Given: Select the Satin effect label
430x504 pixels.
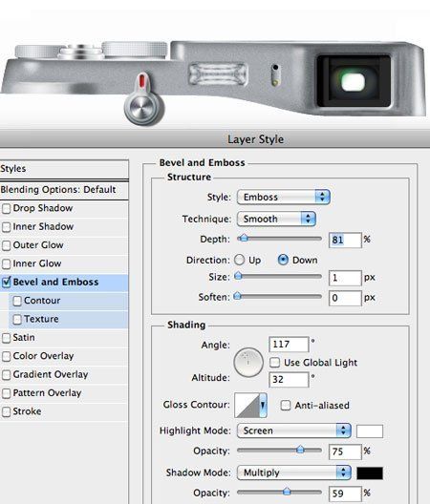Looking at the screenshot, I should pyautogui.click(x=24, y=338).
